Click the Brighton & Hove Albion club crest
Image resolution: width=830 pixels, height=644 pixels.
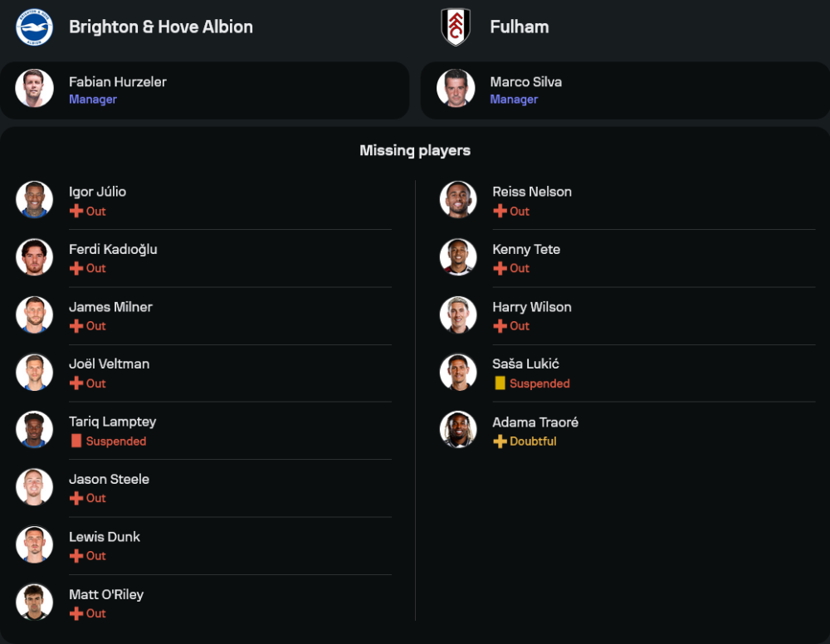point(34,27)
